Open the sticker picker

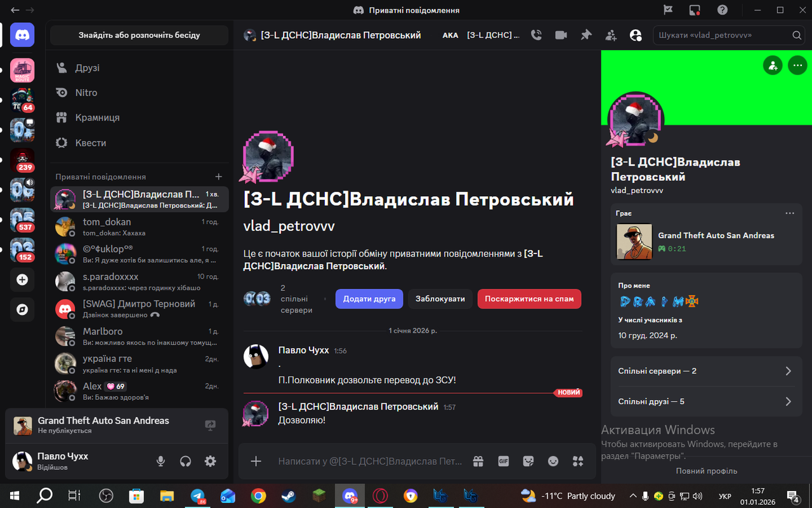(528, 461)
